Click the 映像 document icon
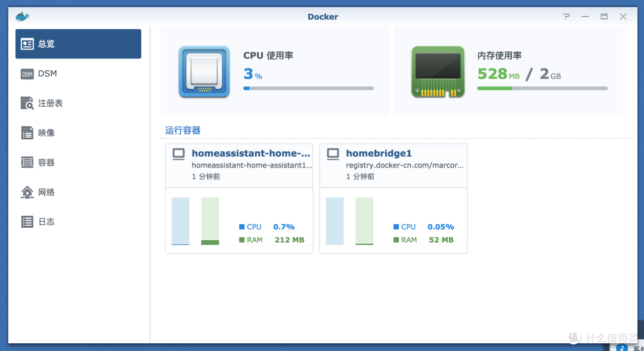Viewport: 644px width, 351px height. tap(27, 133)
